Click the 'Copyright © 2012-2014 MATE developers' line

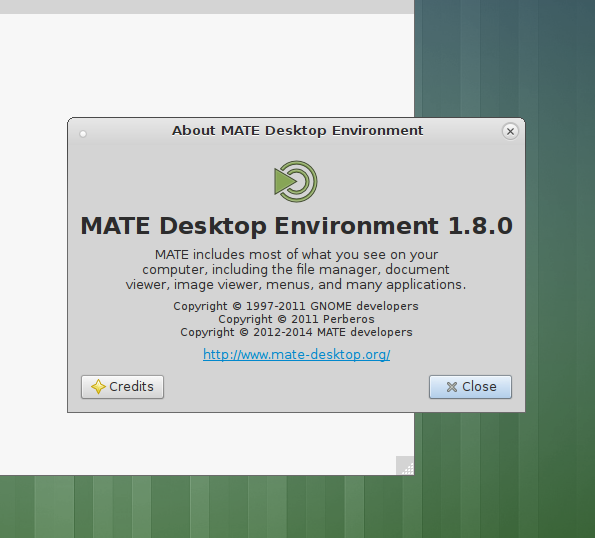(x=296, y=332)
